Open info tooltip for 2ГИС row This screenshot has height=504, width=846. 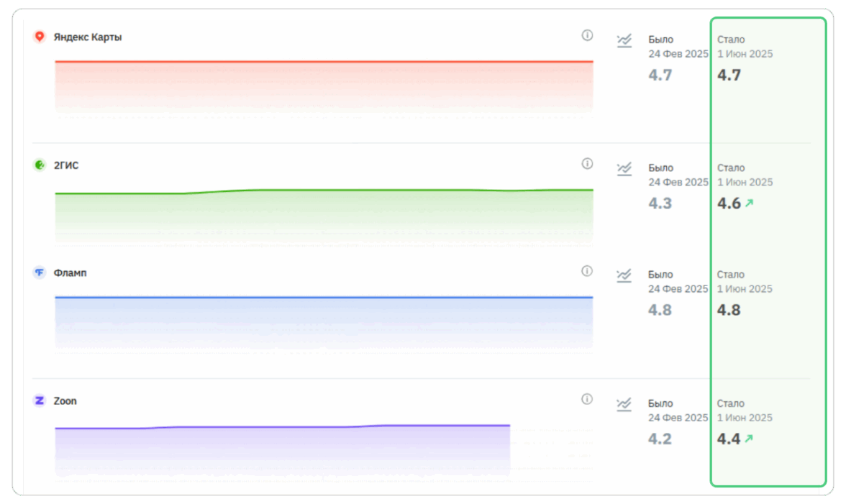click(x=587, y=164)
